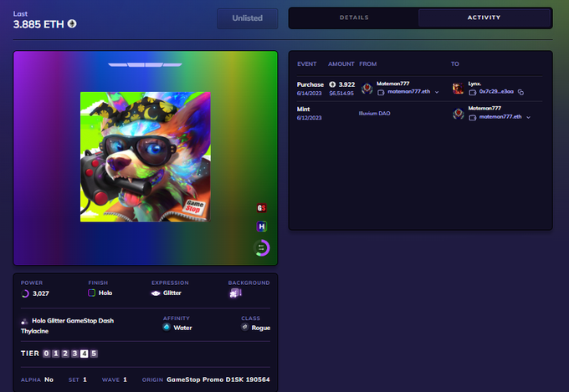The image size is (569, 392).
Task: Click the power ring icon next to 3,027
Action: click(25, 293)
